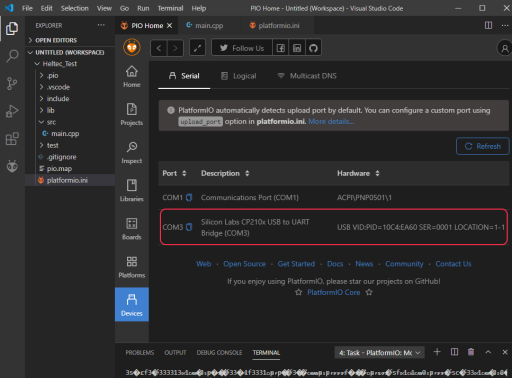The height and width of the screenshot is (378, 512).
Task: Open the Problems panel tab
Action: point(140,353)
